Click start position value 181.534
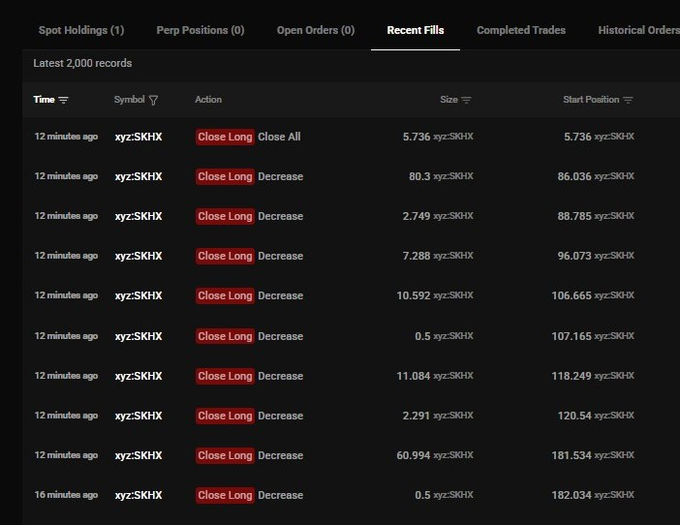Screen dimensions: 680x525 (x=571, y=456)
